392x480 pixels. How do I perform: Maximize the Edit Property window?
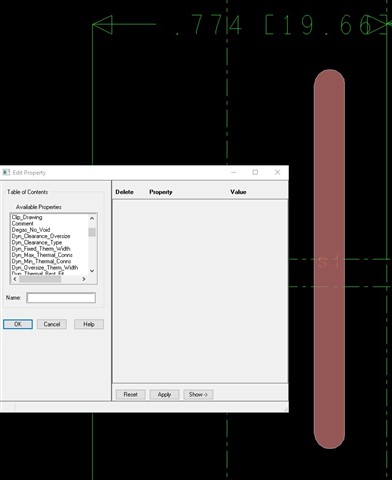point(255,172)
